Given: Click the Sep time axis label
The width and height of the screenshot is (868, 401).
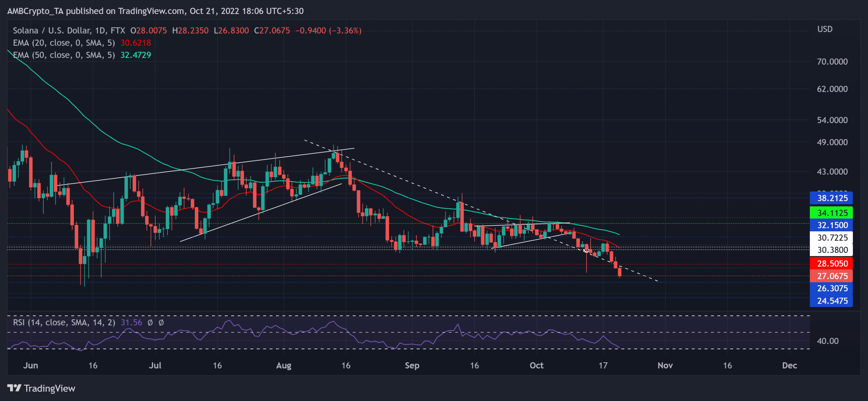Looking at the screenshot, I should pos(412,365).
